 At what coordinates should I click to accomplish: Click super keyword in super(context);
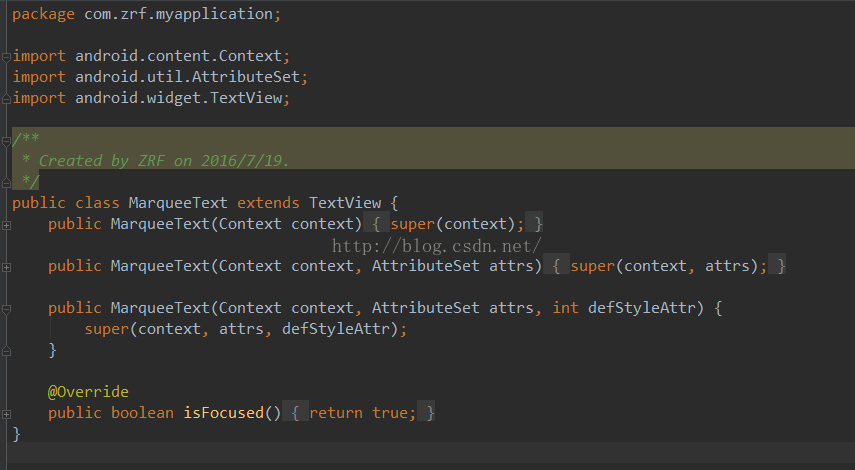[413, 224]
